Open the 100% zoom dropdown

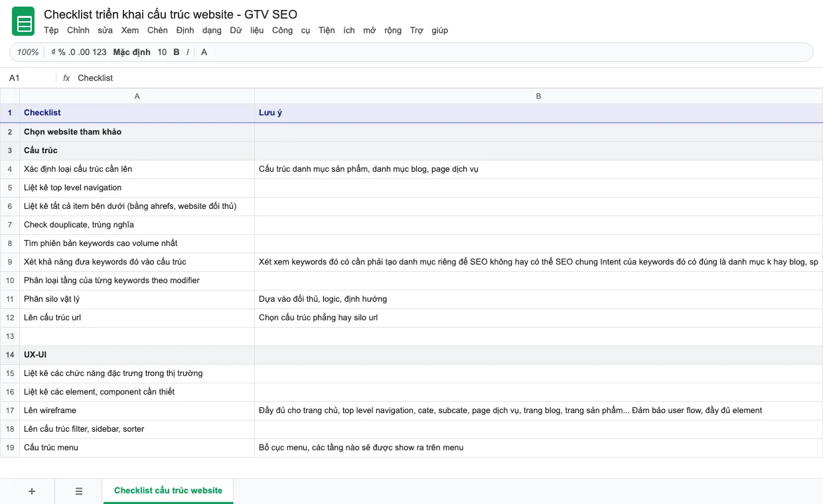tap(28, 52)
